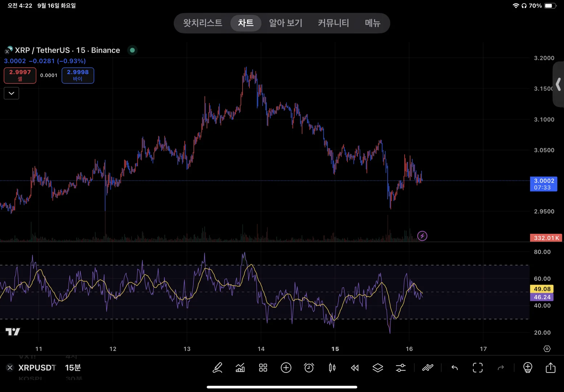Open the 15분 interval selector
This screenshot has height=392, width=564.
tap(73, 368)
